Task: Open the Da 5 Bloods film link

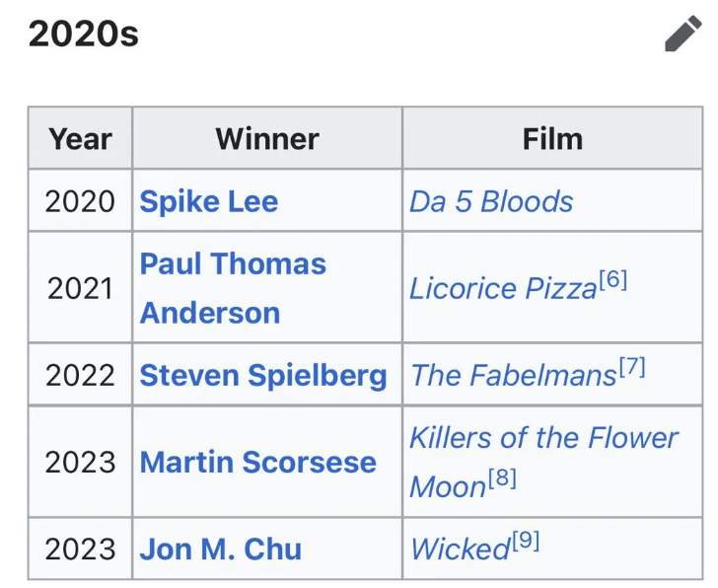Action: point(491,201)
